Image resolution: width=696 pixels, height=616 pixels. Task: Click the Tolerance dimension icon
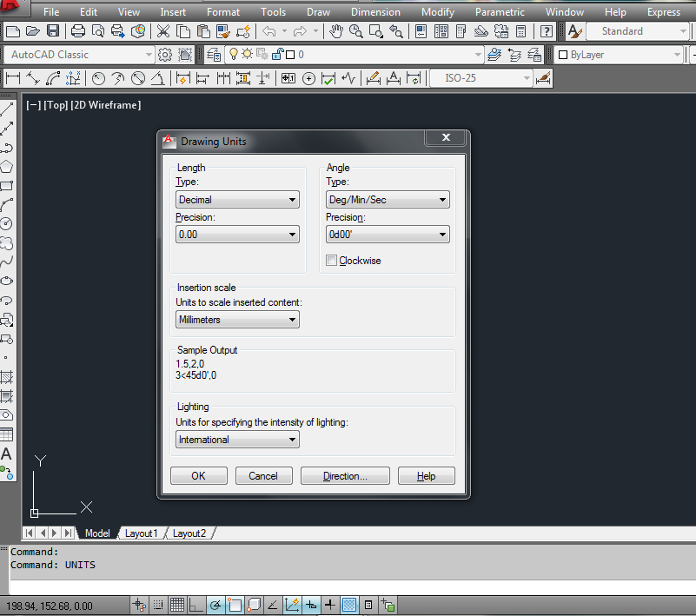point(288,78)
